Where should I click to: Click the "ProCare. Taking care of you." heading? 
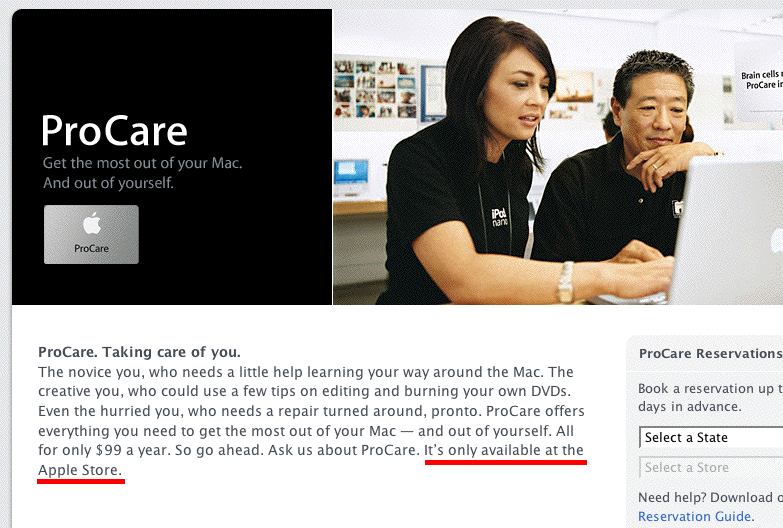(139, 352)
